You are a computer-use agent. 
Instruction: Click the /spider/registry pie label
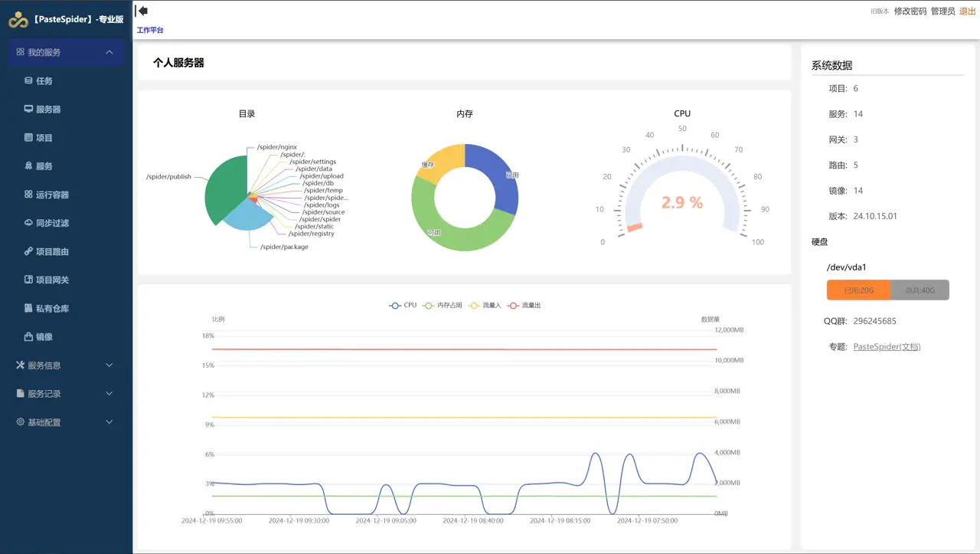point(312,234)
